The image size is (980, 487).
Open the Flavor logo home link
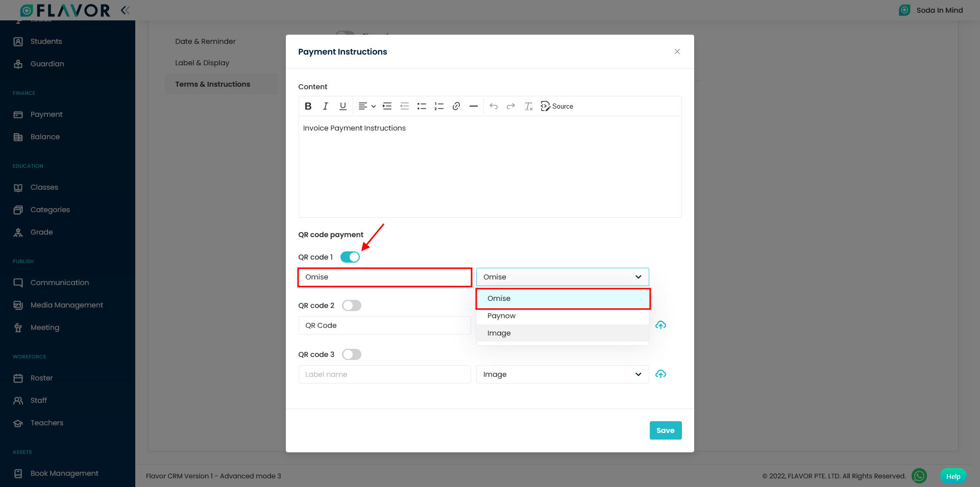coord(65,10)
